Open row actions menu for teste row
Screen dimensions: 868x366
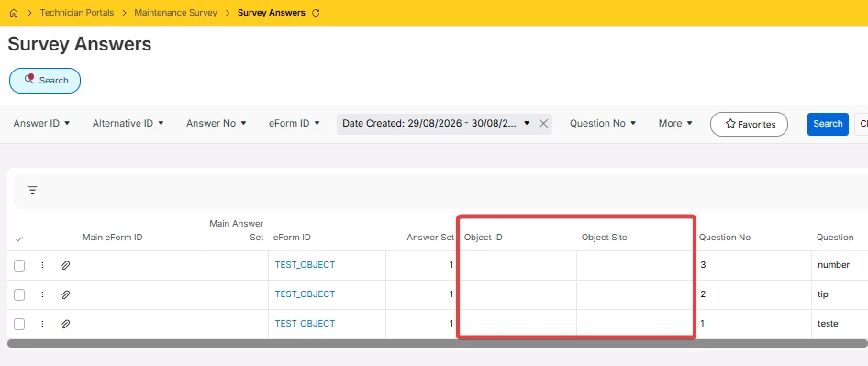(42, 324)
